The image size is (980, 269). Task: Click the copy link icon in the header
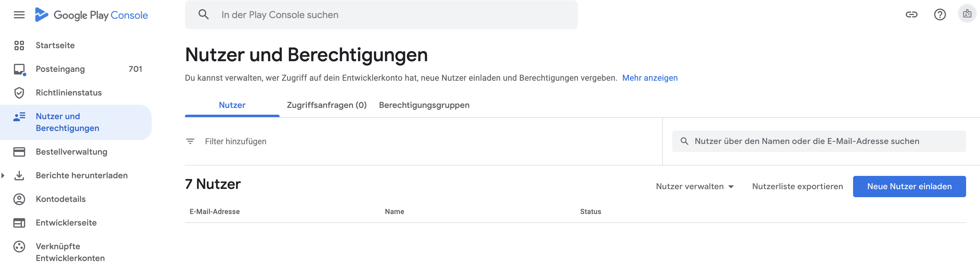coord(911,15)
